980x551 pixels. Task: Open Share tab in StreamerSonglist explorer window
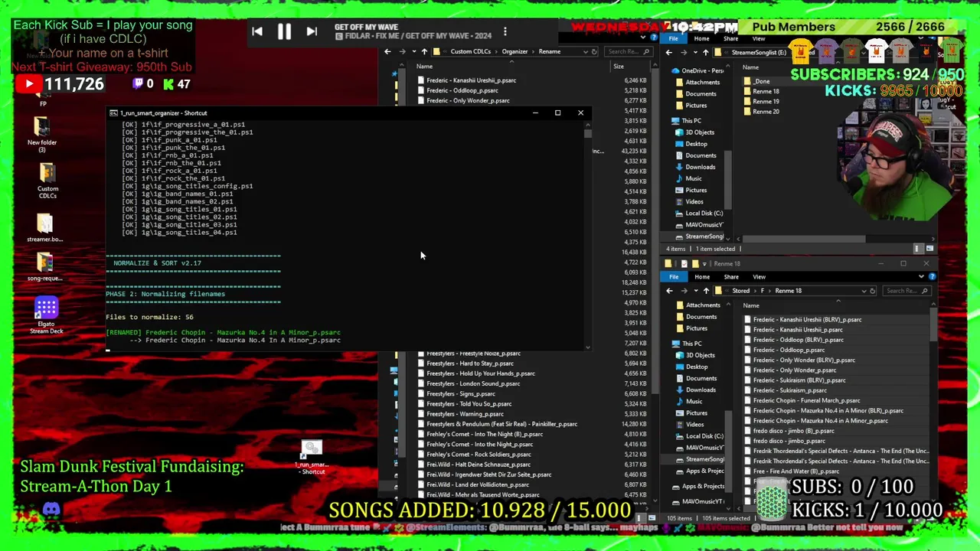(x=730, y=38)
